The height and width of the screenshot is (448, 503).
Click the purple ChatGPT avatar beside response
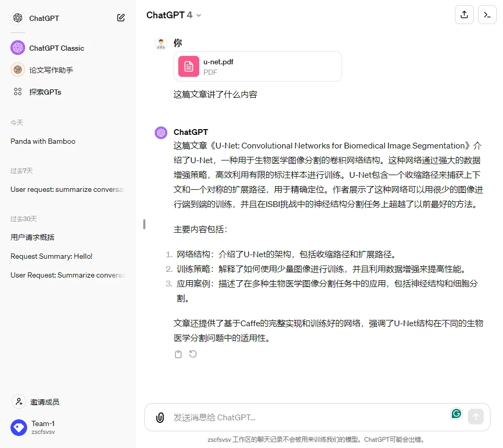[x=161, y=132]
